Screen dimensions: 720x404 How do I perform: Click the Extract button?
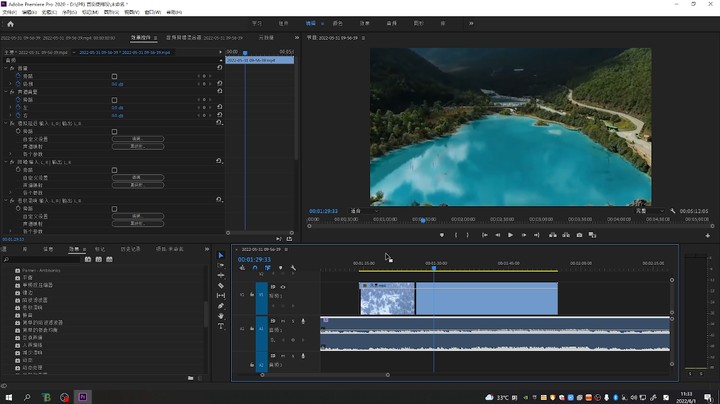click(x=566, y=235)
